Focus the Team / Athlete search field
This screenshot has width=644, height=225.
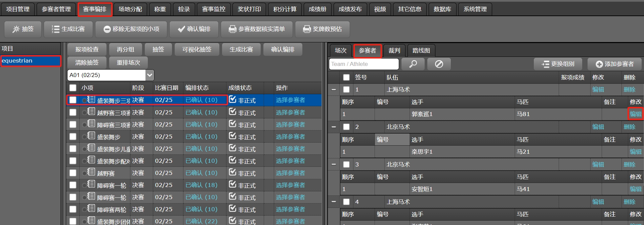[x=363, y=64]
